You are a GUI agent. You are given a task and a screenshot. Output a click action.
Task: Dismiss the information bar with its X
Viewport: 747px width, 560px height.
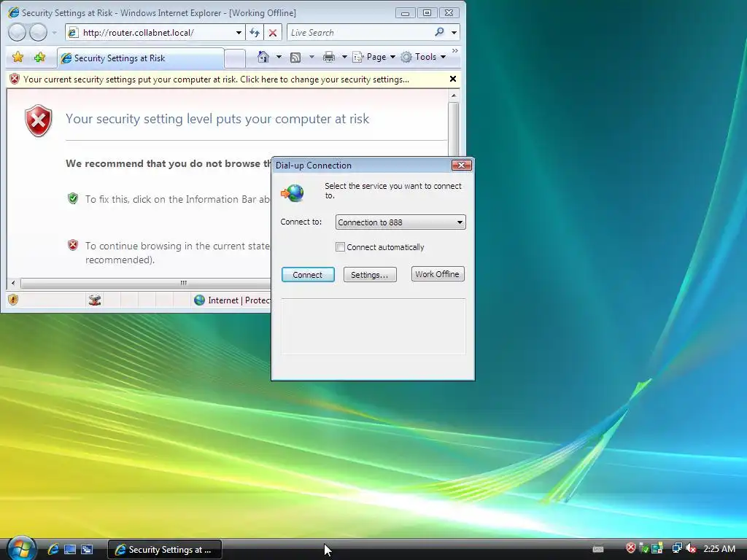[x=453, y=79]
